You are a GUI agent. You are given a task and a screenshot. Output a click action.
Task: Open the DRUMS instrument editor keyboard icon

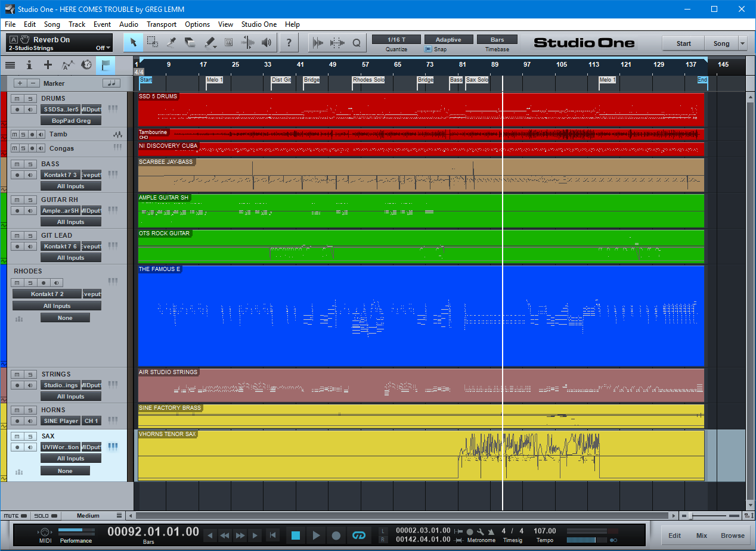point(113,109)
